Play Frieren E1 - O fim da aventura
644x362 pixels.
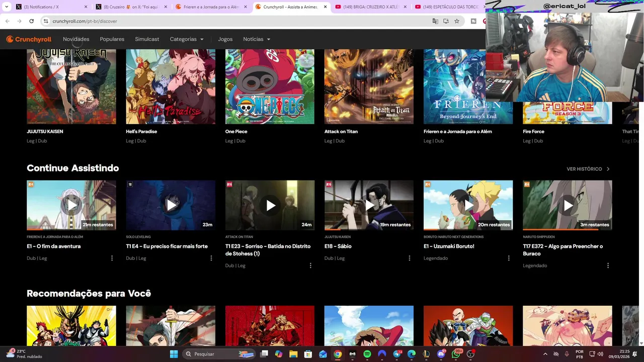pyautogui.click(x=71, y=205)
